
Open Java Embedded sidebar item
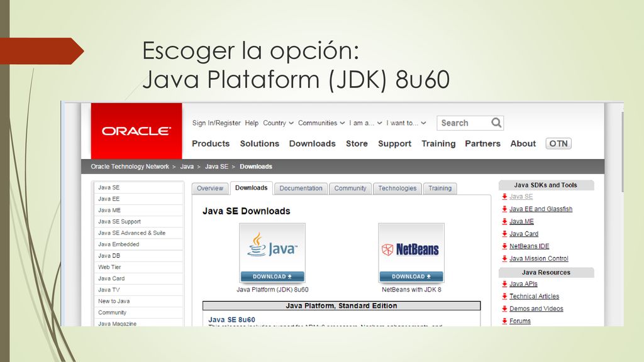(x=138, y=244)
